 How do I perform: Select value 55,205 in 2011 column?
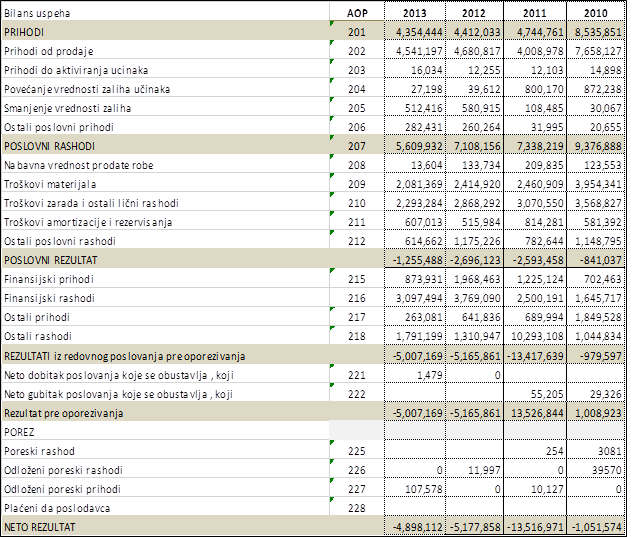pos(547,394)
